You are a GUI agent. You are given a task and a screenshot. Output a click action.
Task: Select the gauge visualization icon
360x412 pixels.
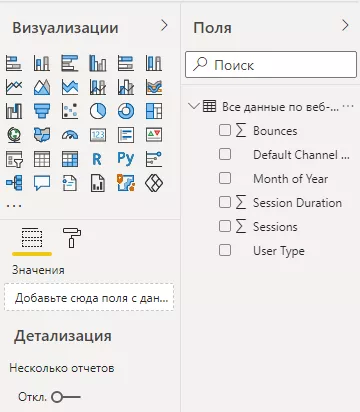coord(70,135)
